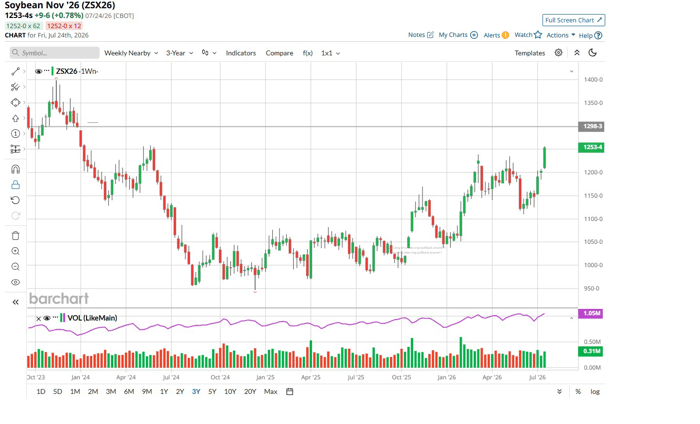
Task: Open My Charts link
Action: click(458, 35)
